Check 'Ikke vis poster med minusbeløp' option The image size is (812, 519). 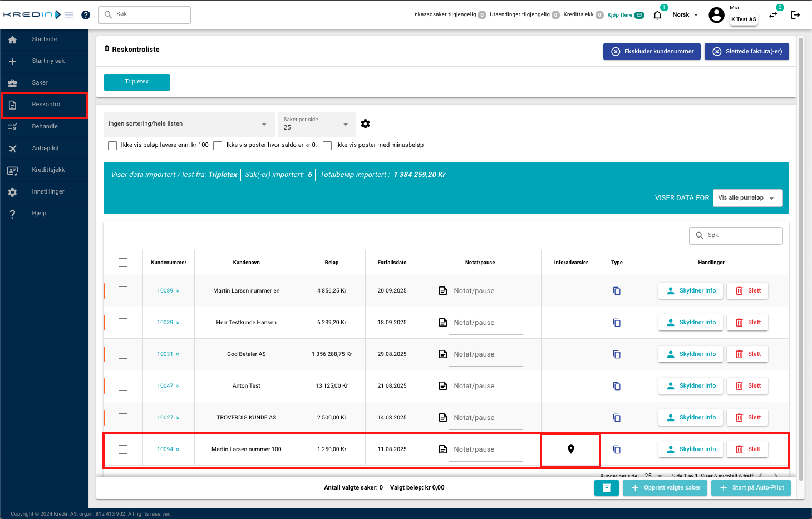click(x=327, y=146)
